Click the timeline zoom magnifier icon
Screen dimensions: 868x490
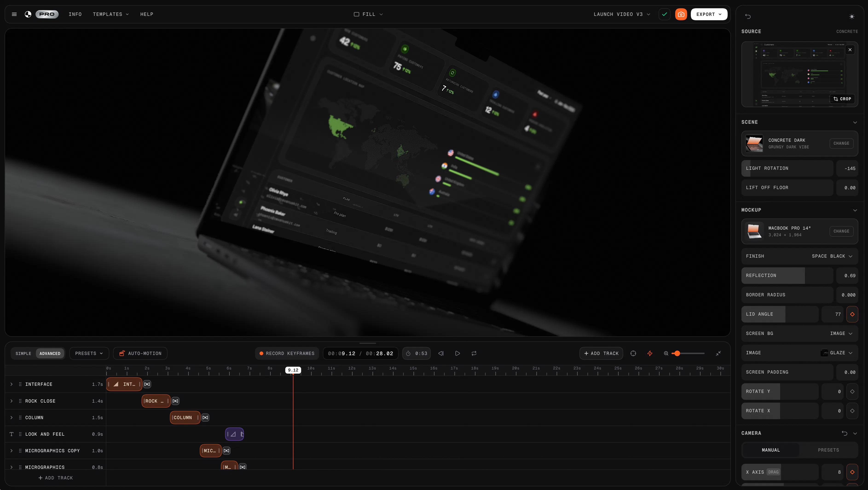666,353
